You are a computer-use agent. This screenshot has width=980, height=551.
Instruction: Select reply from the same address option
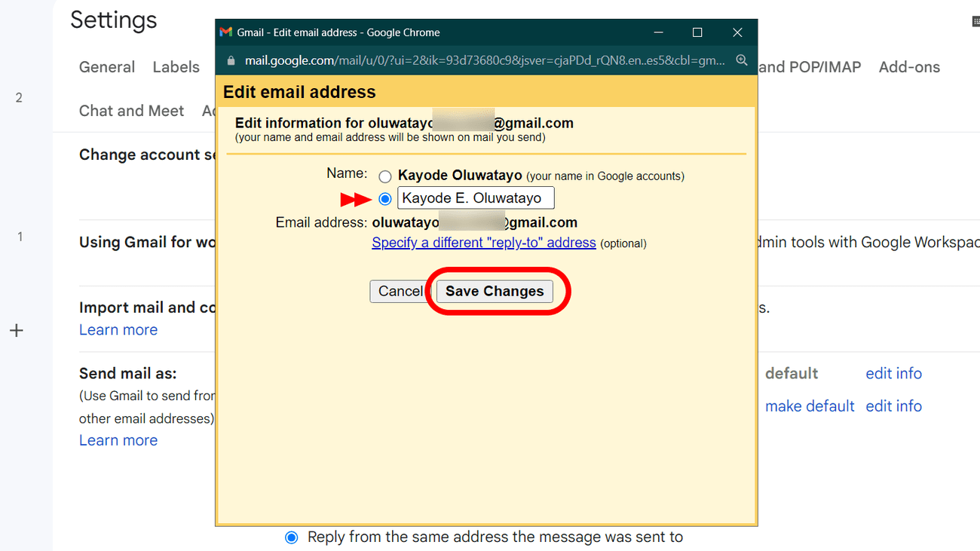[x=291, y=537]
